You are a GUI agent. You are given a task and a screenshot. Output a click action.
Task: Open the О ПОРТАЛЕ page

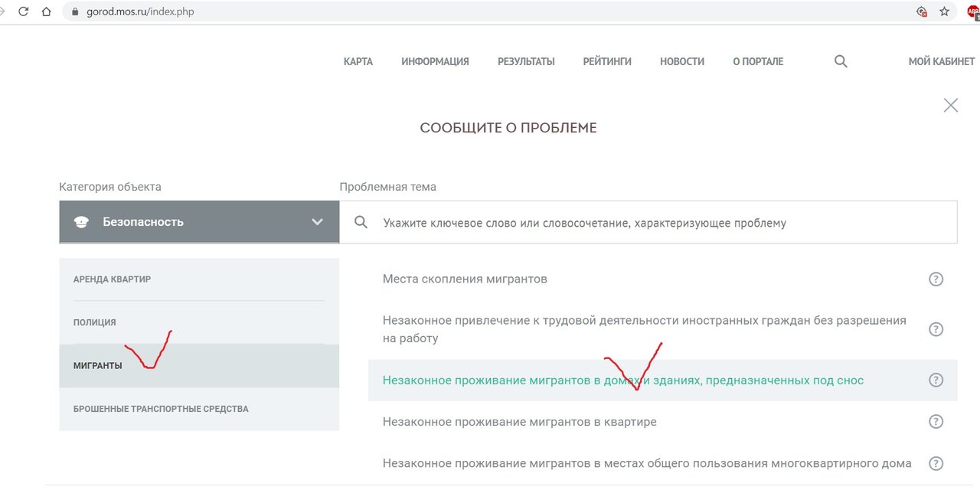[757, 61]
